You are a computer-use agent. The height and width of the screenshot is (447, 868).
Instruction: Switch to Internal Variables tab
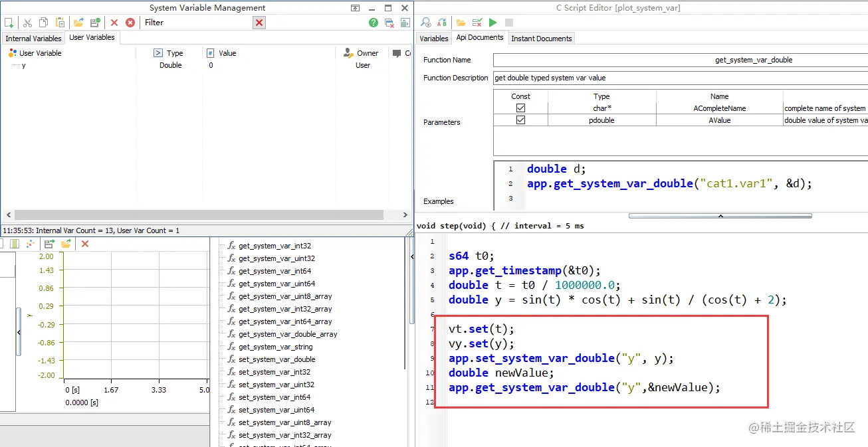point(33,39)
